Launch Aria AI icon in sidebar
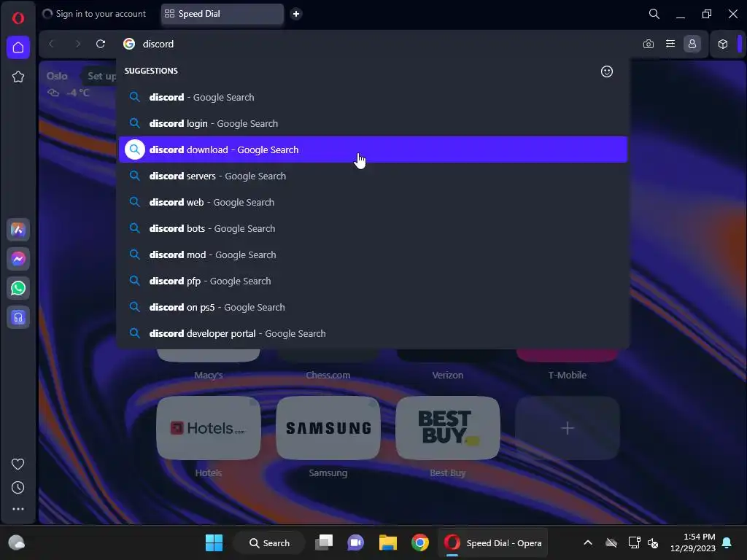Viewport: 747px width, 560px height. (18, 230)
